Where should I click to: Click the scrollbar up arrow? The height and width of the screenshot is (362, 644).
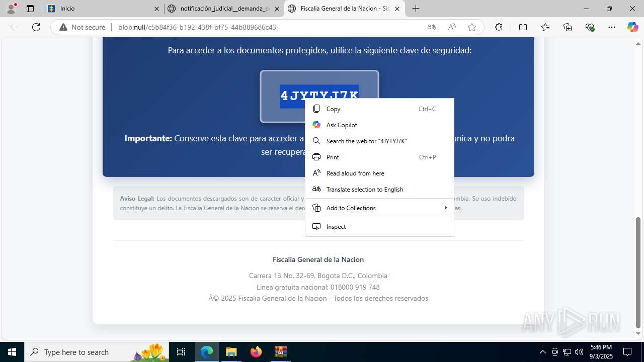click(638, 43)
